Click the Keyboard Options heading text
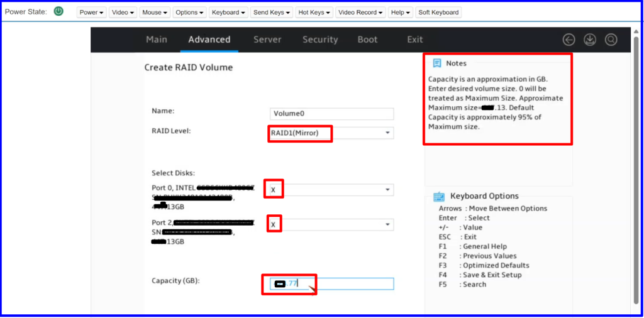Screen dimensions: 644x318 [x=485, y=196]
